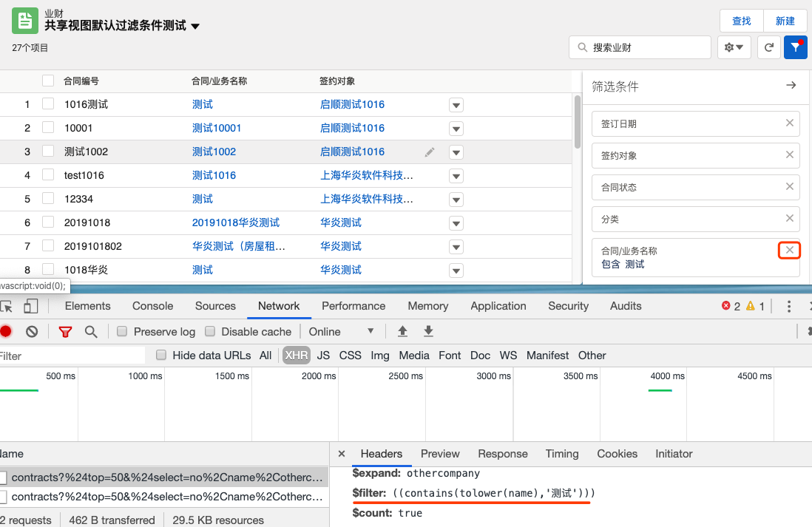Check the 12334 row checkbox
Viewport: 812px width, 527px height.
[x=48, y=198]
